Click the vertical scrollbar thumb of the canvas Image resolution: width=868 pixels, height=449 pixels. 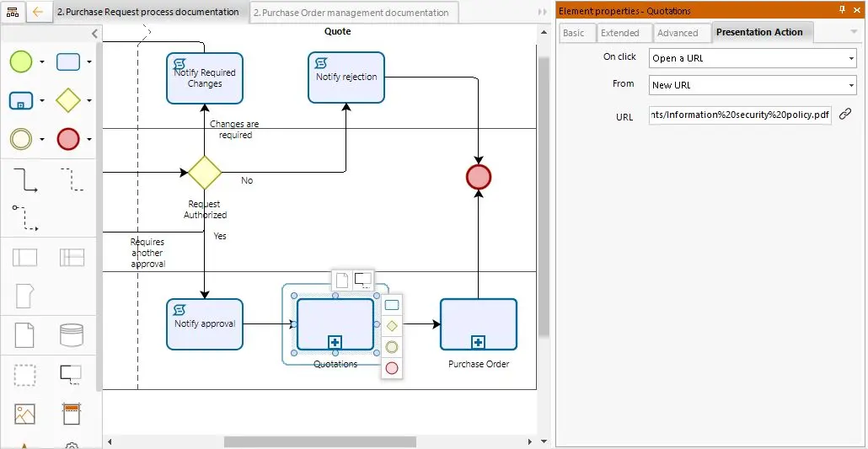coord(544,196)
